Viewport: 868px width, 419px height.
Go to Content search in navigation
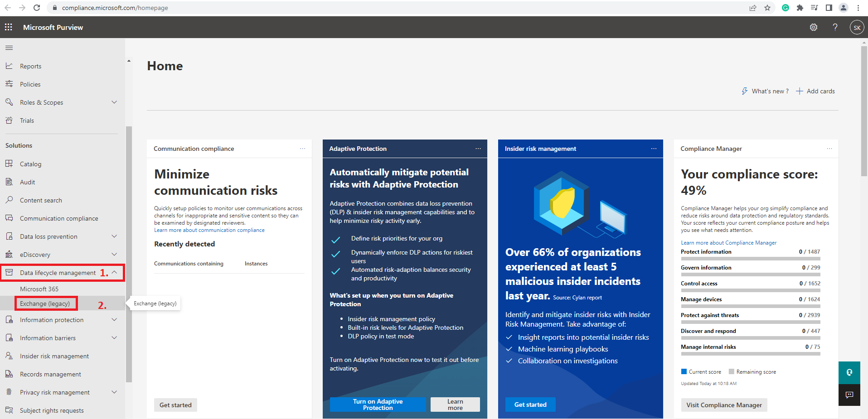pos(41,200)
